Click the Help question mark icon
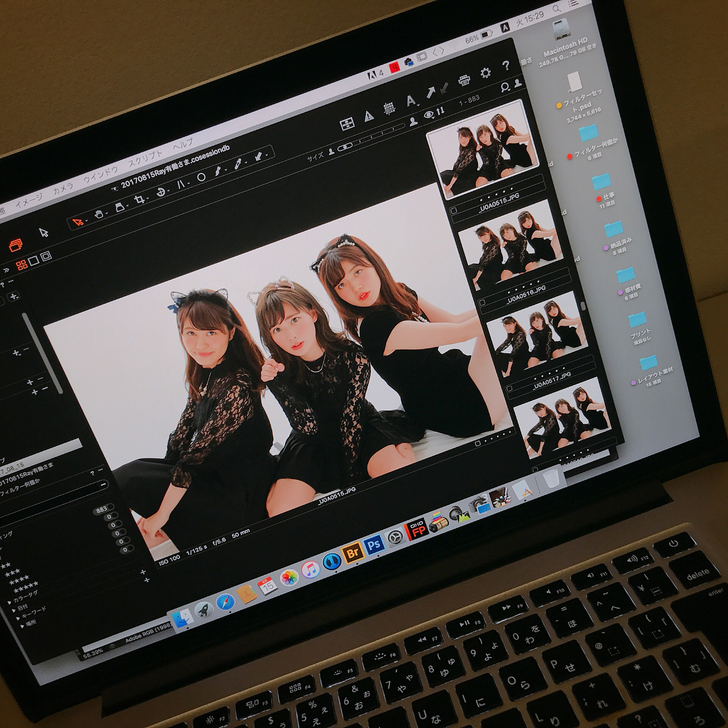 (x=506, y=66)
